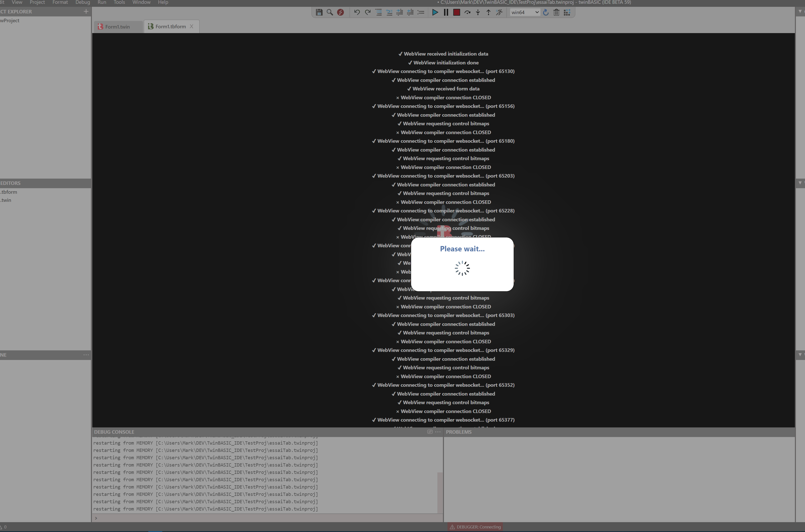Toggle word wrap in the Debug Console header
The width and height of the screenshot is (805, 532).
[430, 432]
